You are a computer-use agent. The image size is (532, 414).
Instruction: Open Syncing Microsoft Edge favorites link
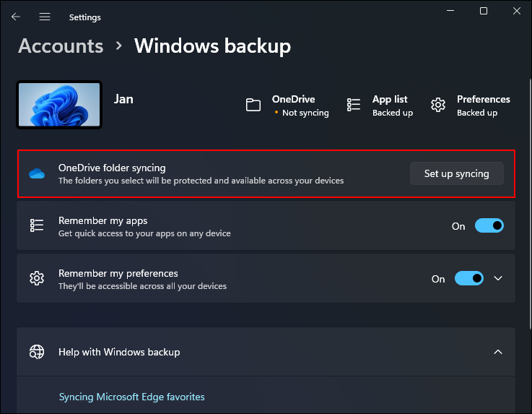(x=131, y=397)
